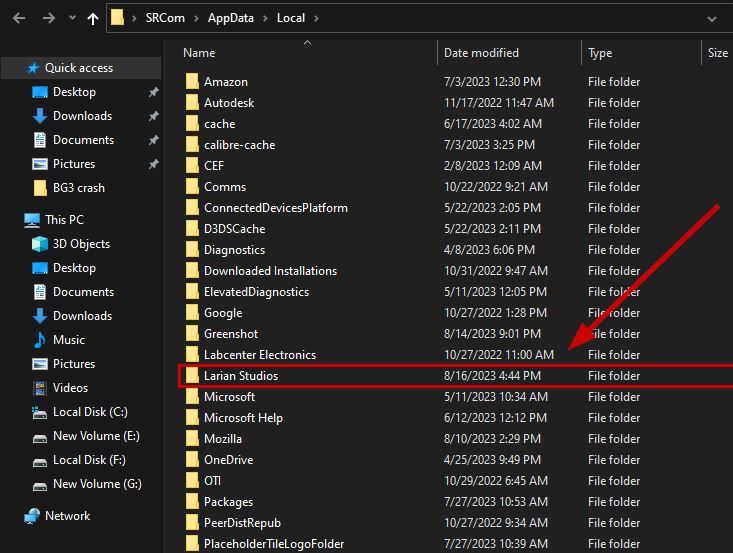Open pinned Pictures under Quick access
Viewport: 733px width, 553px height.
[x=74, y=164]
